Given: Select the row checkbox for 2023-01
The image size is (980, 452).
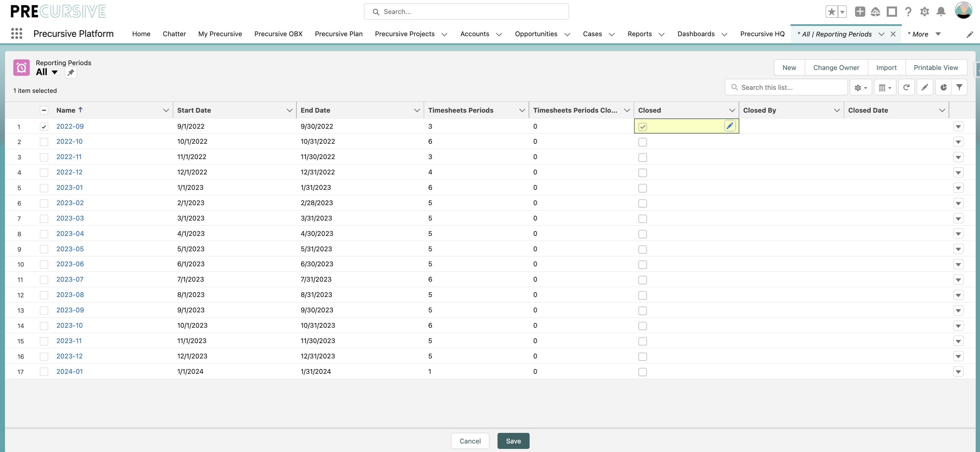Looking at the screenshot, I should 44,188.
